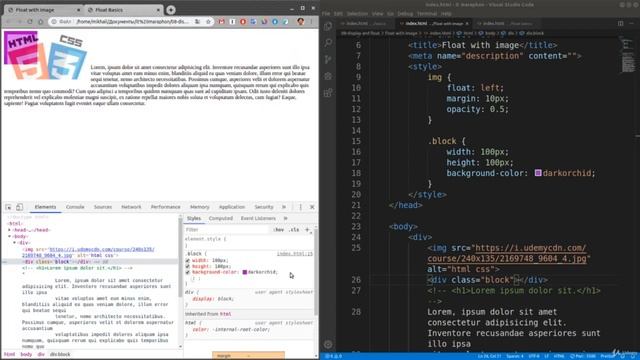Click the red Opera-like extension icon
The height and width of the screenshot is (360, 640).
click(x=243, y=22)
